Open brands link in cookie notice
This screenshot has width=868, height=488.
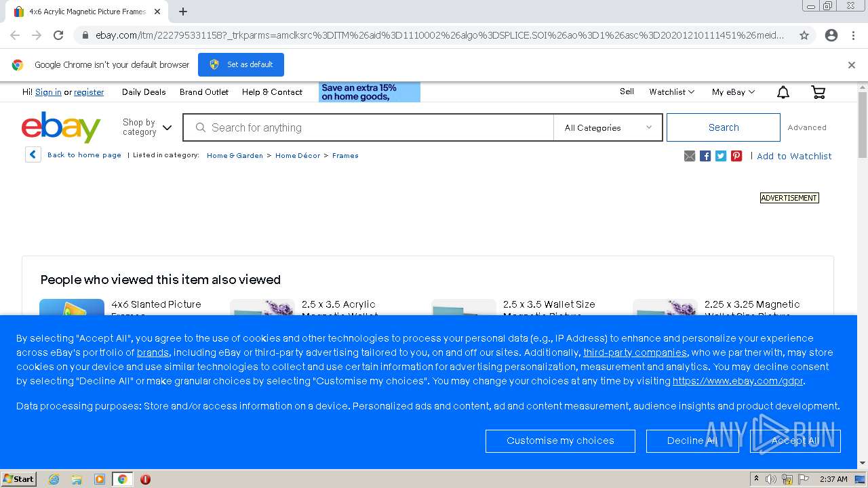click(153, 352)
